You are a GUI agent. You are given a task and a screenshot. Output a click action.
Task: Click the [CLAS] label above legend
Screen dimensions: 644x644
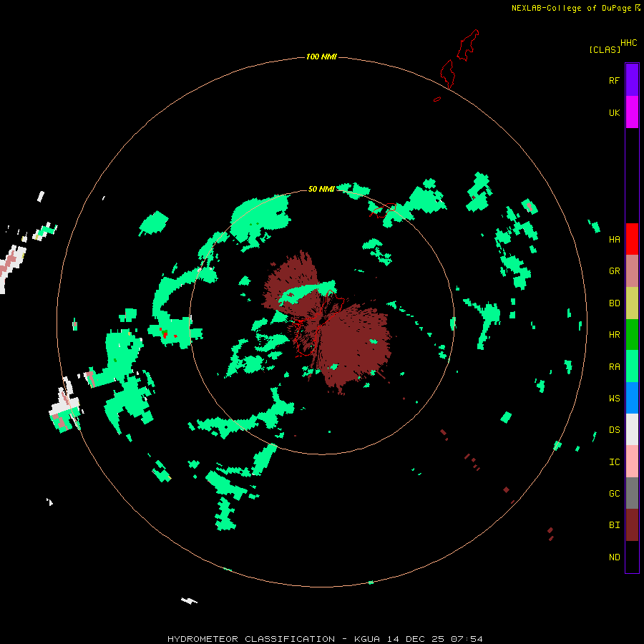pyautogui.click(x=605, y=49)
